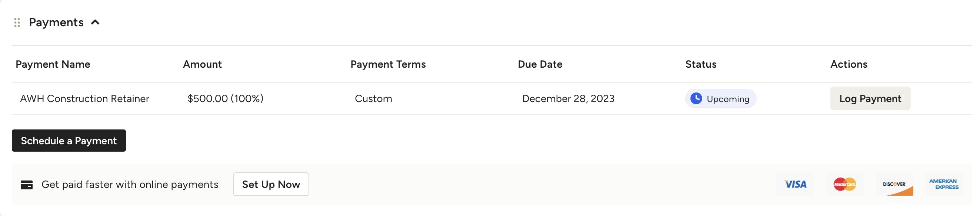The image size is (980, 216).
Task: Click the blue clock Upcoming icon
Action: 696,99
